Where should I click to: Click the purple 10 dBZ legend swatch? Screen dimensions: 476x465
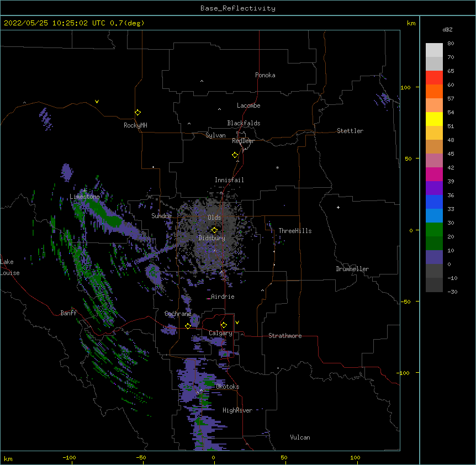(434, 257)
